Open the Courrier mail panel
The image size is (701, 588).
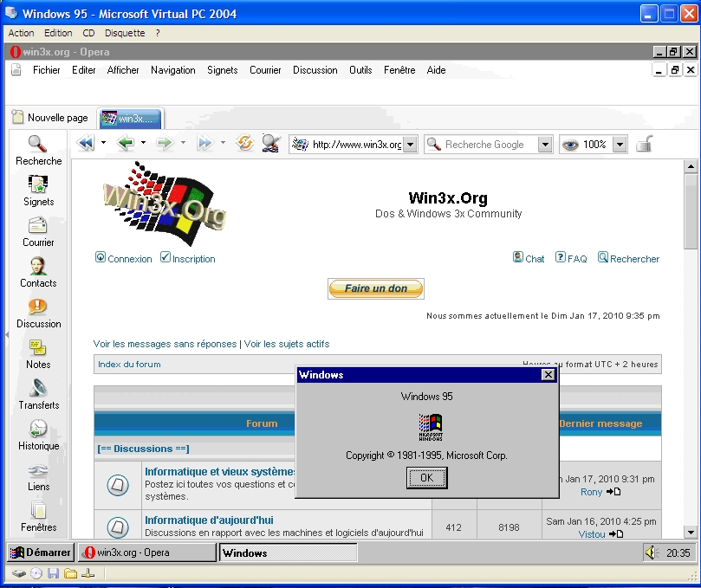[x=38, y=232]
